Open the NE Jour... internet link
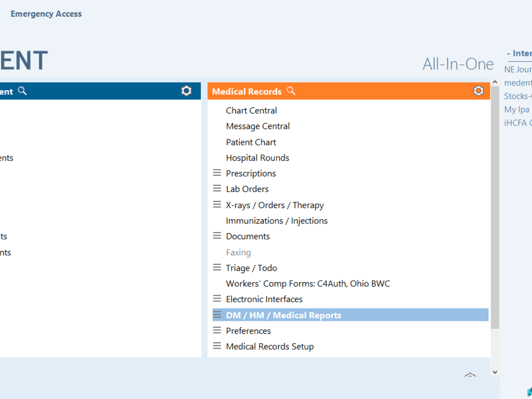 click(518, 70)
